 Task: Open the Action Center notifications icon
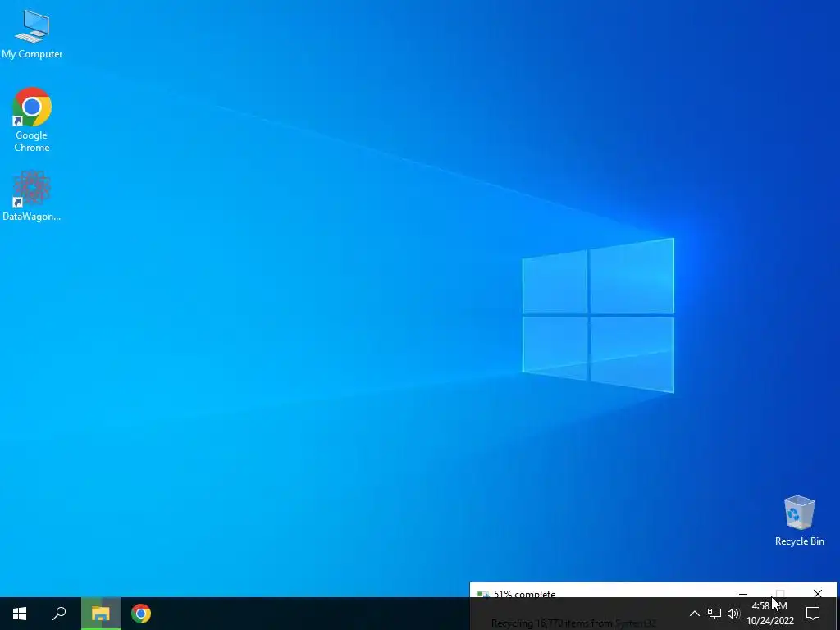point(813,614)
